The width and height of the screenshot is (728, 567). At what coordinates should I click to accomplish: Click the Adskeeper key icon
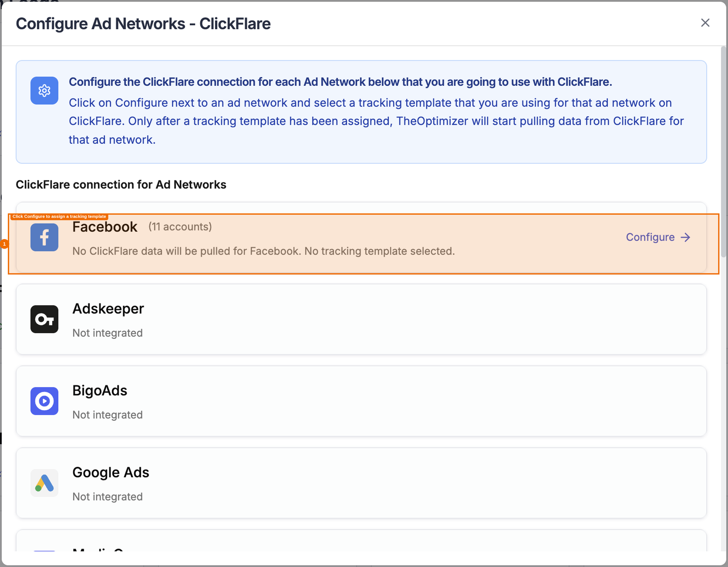pyautogui.click(x=44, y=319)
